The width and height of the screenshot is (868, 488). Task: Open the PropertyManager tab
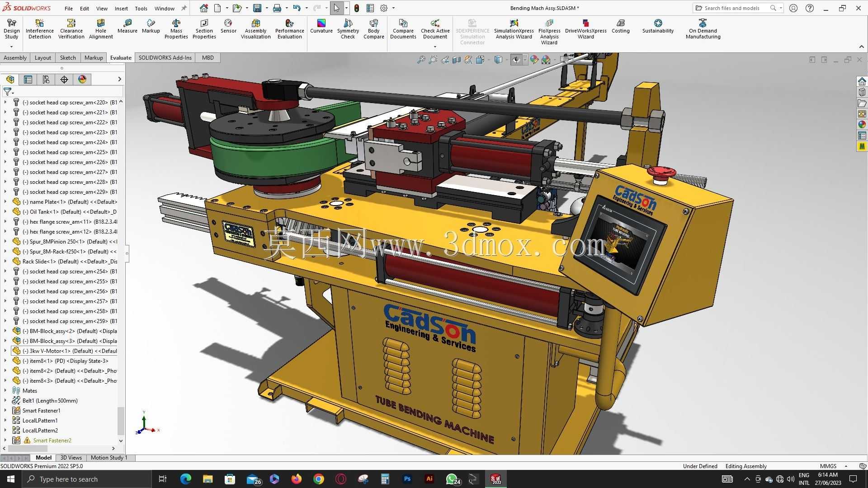coord(28,80)
